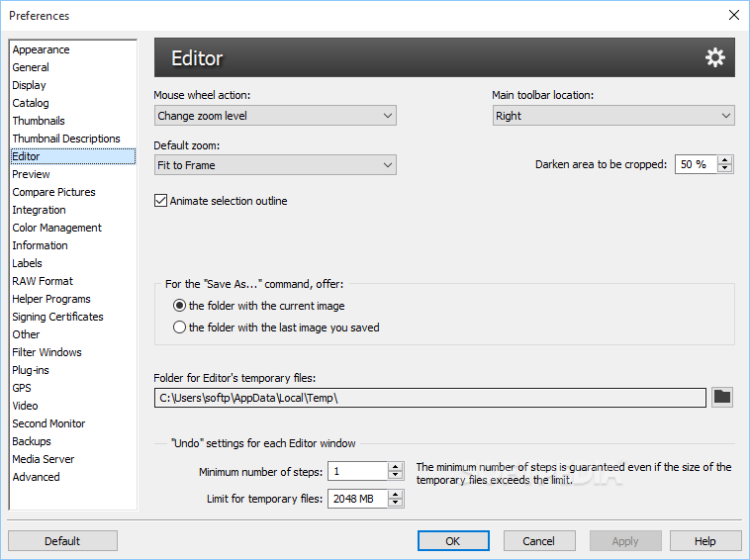The image size is (750, 560).
Task: Open Main toolbar location dropdown
Action: [x=613, y=116]
